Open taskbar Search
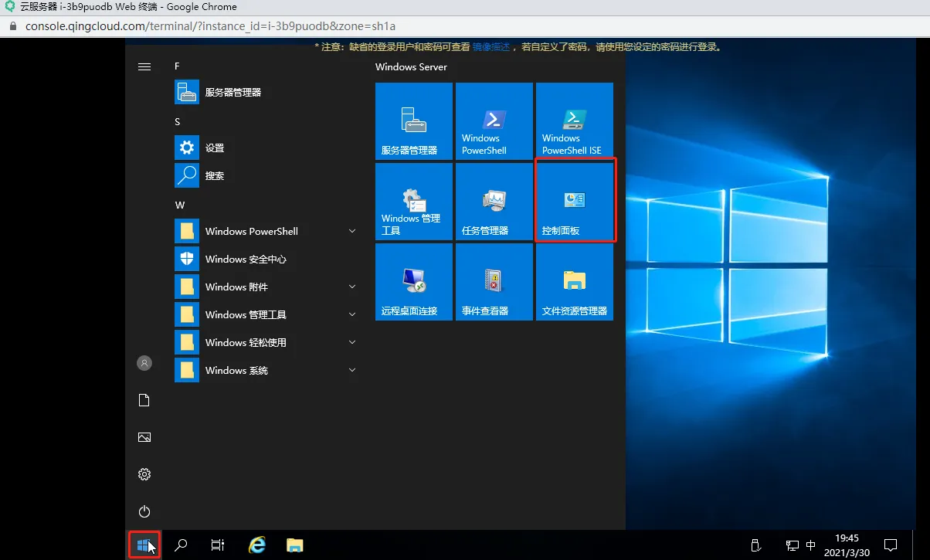Image resolution: width=930 pixels, height=560 pixels. point(180,545)
